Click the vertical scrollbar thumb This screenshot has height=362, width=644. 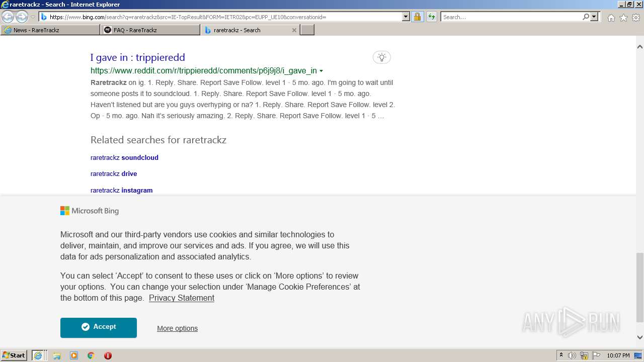click(x=640, y=287)
